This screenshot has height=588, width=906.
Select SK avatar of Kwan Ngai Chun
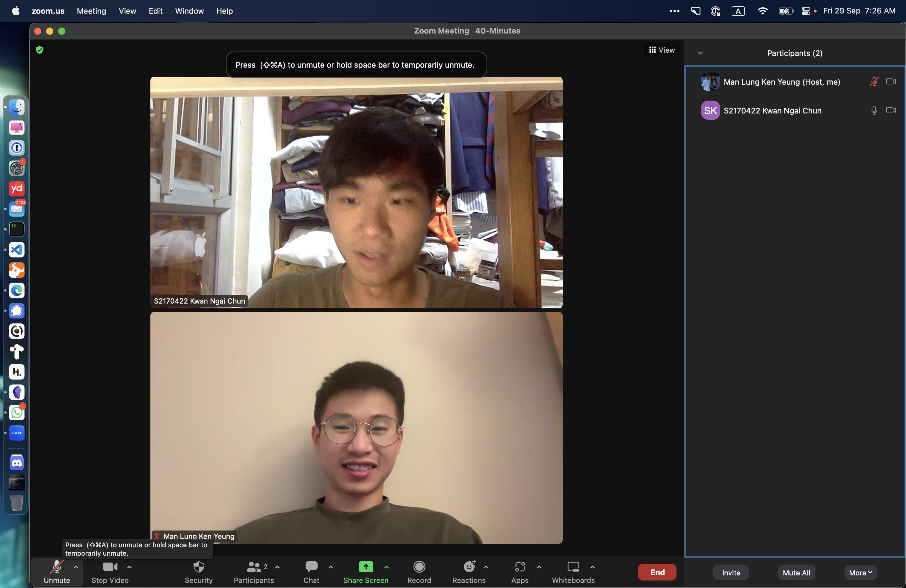(710, 110)
